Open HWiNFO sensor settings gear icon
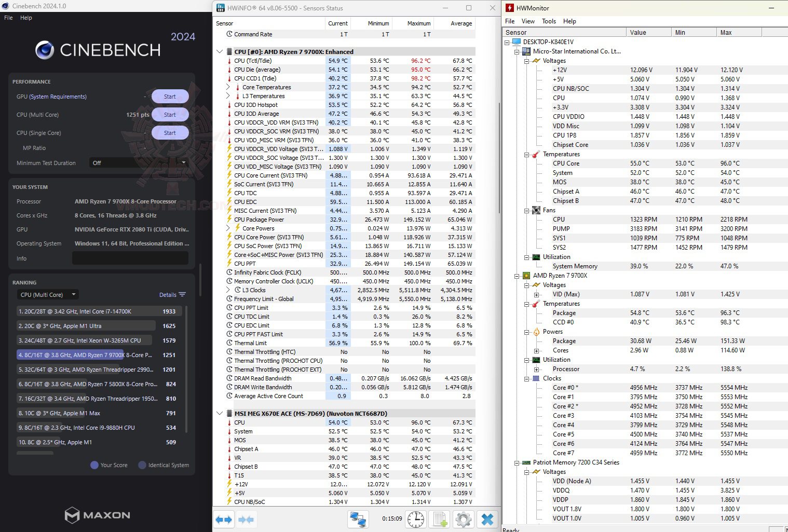788x532 pixels. click(x=464, y=519)
